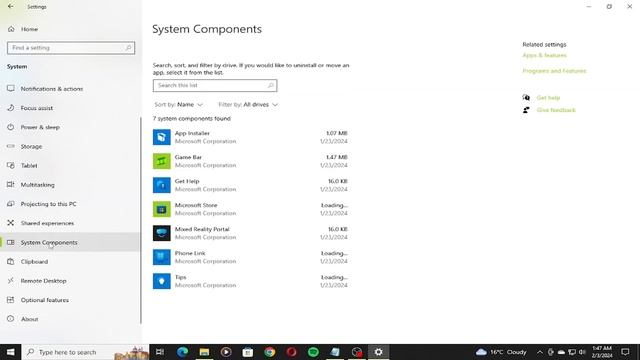Click the Multitasking sidebar icon

[11, 184]
